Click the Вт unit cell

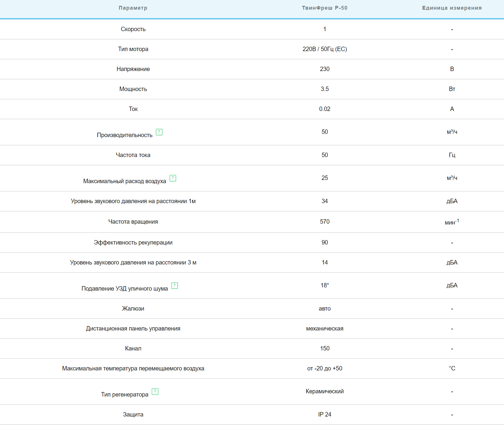click(x=452, y=89)
